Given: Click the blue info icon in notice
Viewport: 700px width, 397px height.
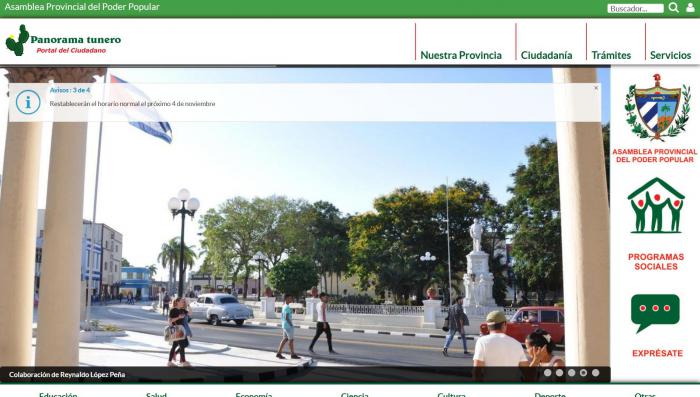Looking at the screenshot, I should click(x=28, y=102).
